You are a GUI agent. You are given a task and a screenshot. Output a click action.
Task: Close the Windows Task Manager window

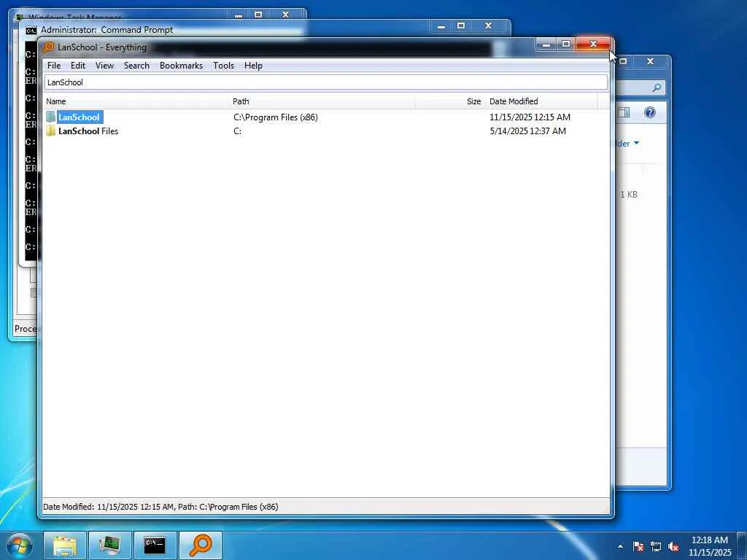pyautogui.click(x=285, y=15)
